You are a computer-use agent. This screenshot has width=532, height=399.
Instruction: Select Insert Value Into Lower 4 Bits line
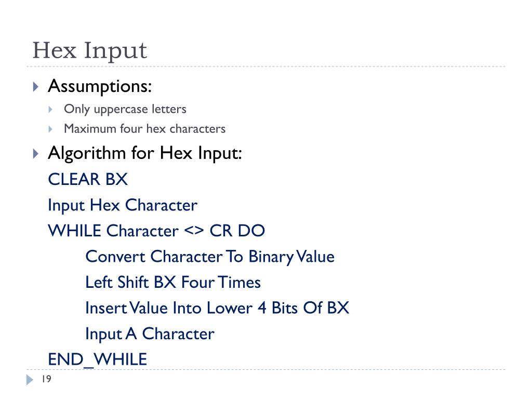(217, 308)
